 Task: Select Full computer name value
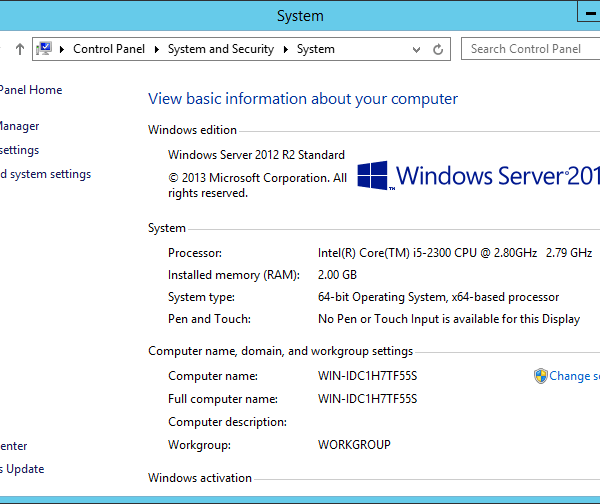pyautogui.click(x=367, y=399)
